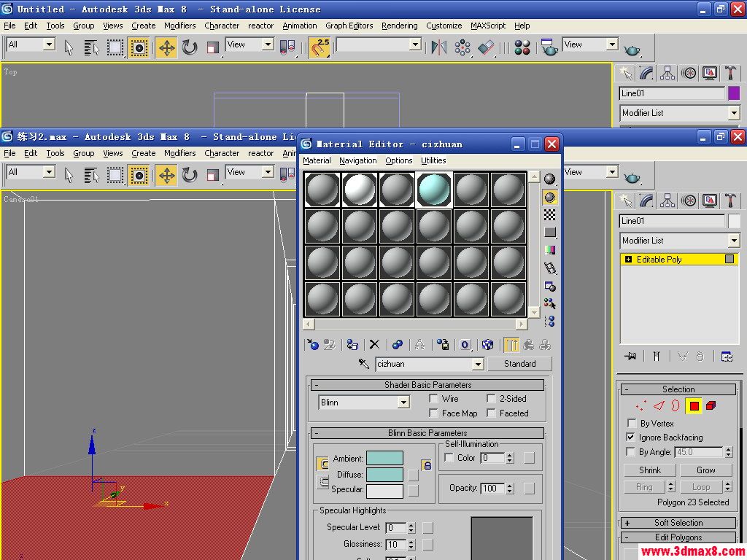
Task: Enable the Wire checkbox
Action: coord(433,399)
